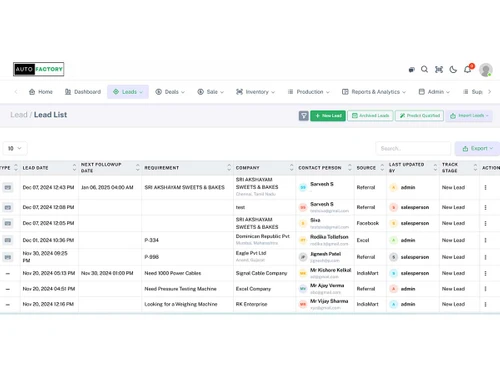Sort by Lead Date column arrows
This screenshot has width=500, height=375.
(x=74, y=168)
